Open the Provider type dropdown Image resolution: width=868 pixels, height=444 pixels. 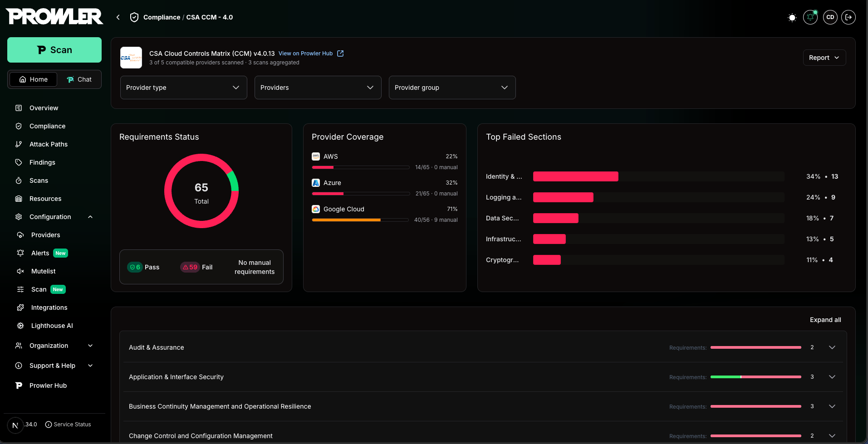pyautogui.click(x=184, y=88)
